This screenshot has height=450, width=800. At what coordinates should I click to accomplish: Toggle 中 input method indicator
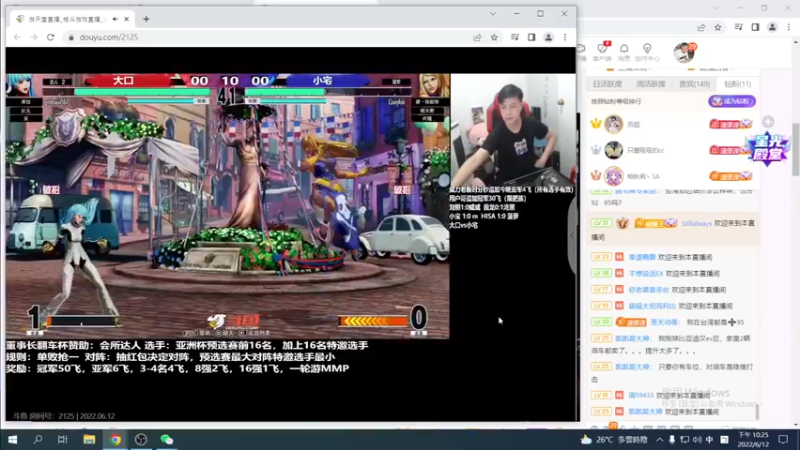(709, 439)
